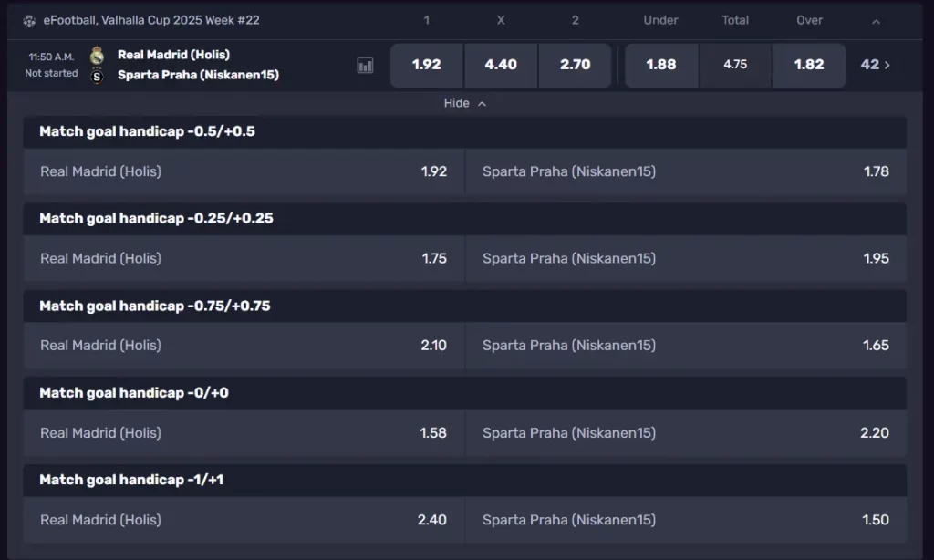Viewport: 934px width, 560px height.
Task: Open the match statistics bar chart icon
Action: [365, 65]
